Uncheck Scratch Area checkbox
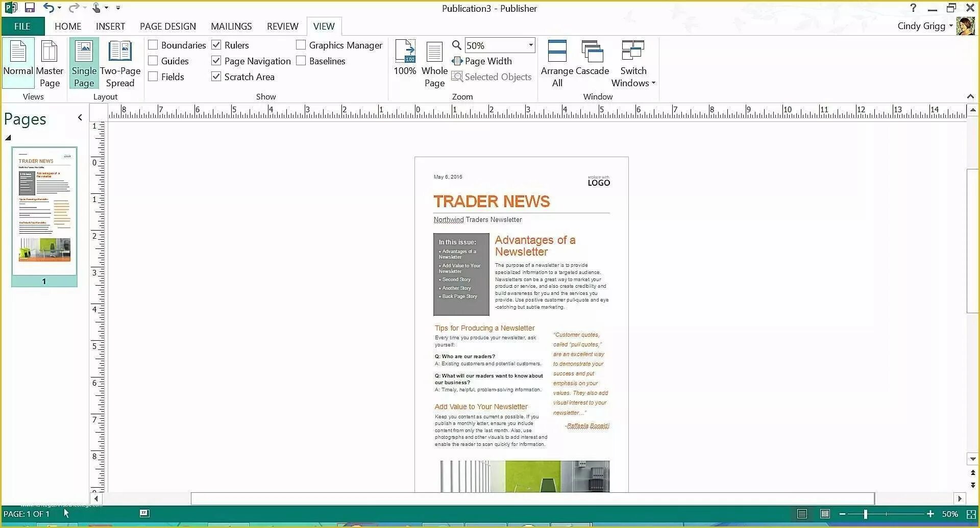This screenshot has height=528, width=980. point(216,77)
